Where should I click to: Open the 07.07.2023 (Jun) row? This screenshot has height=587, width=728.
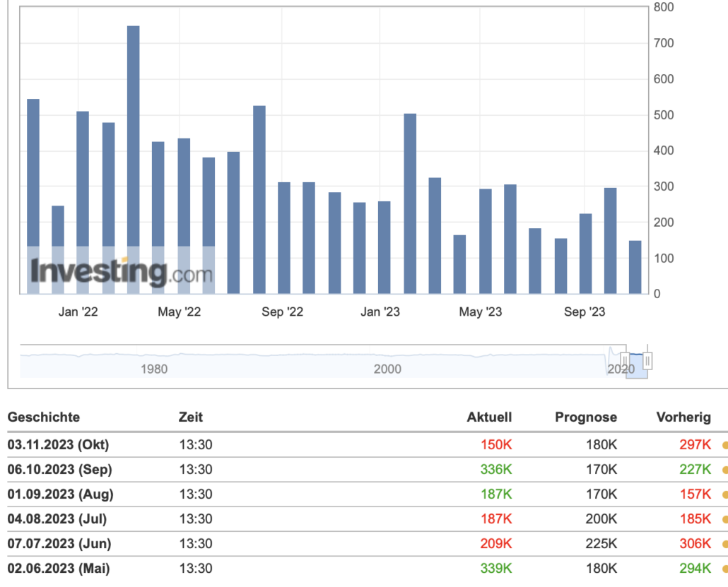(368, 543)
